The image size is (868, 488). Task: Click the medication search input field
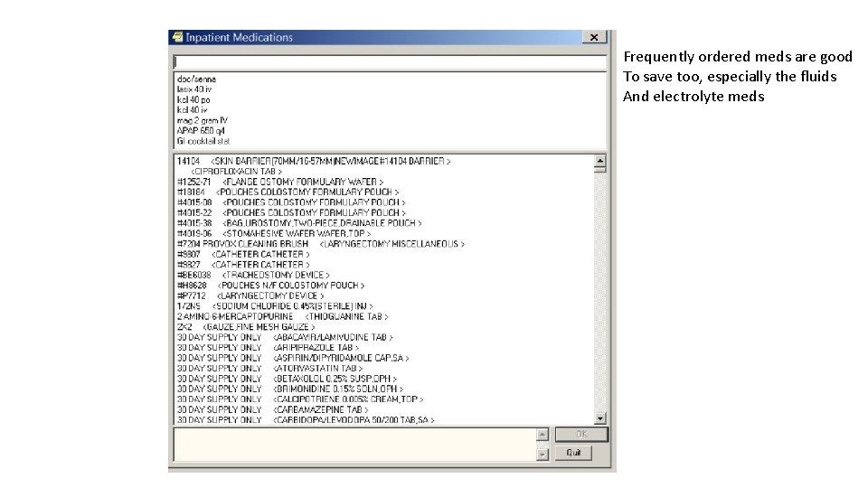(x=390, y=62)
